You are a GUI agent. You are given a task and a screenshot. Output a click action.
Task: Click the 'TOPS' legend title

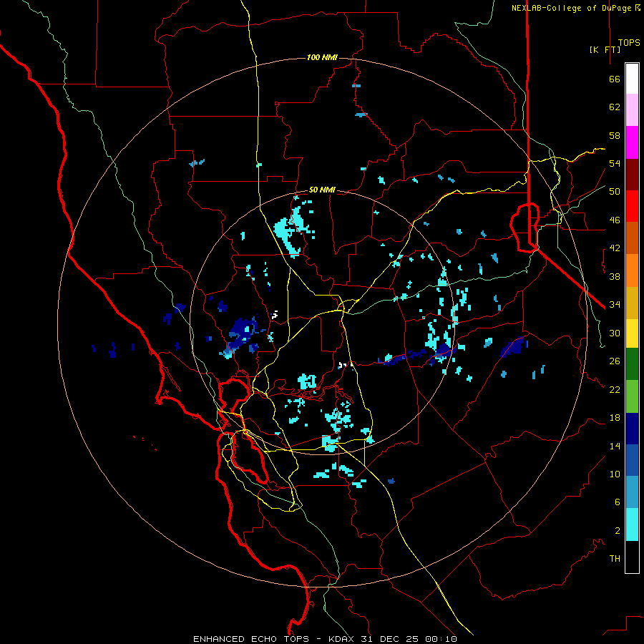(x=629, y=43)
